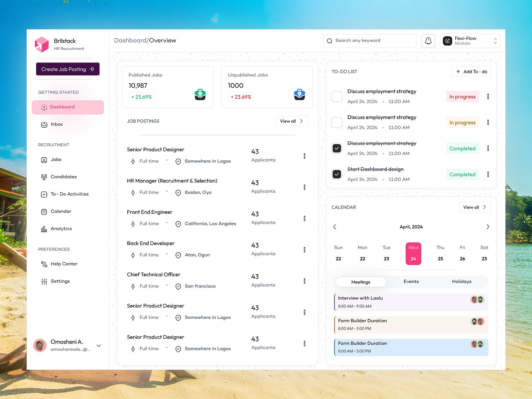Open the notification bell
Screen dimensions: 532x399
(428, 41)
